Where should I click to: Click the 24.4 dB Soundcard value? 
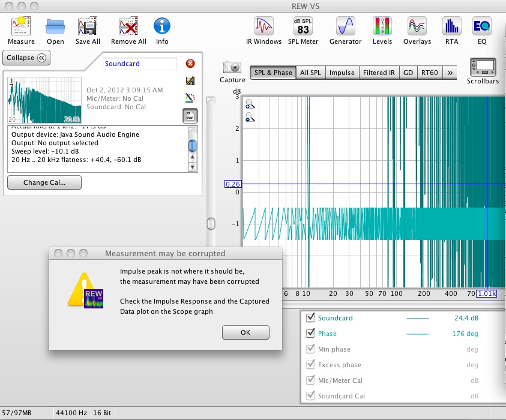pos(466,318)
